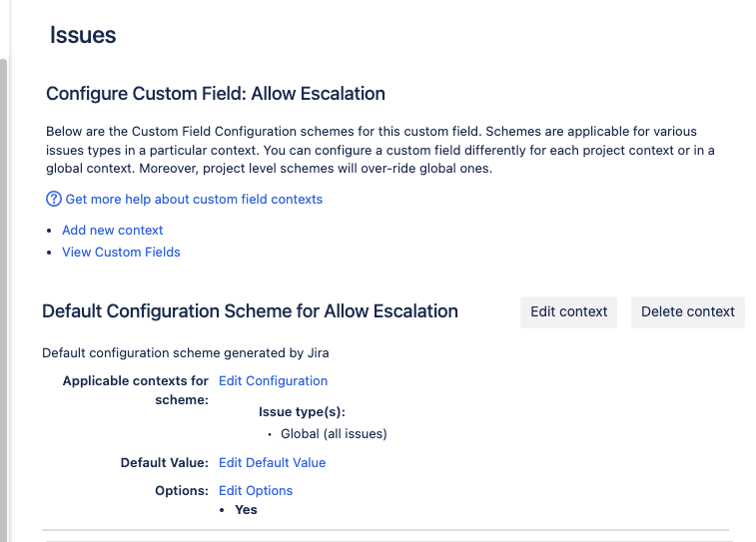Image resolution: width=756 pixels, height=542 pixels.
Task: Click the Add new context link
Action: 112,230
